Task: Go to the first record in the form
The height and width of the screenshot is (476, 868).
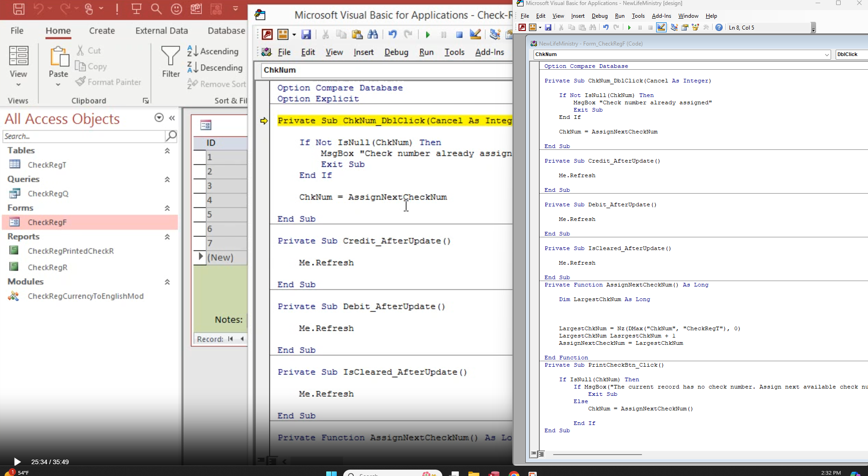Action: tap(231, 339)
